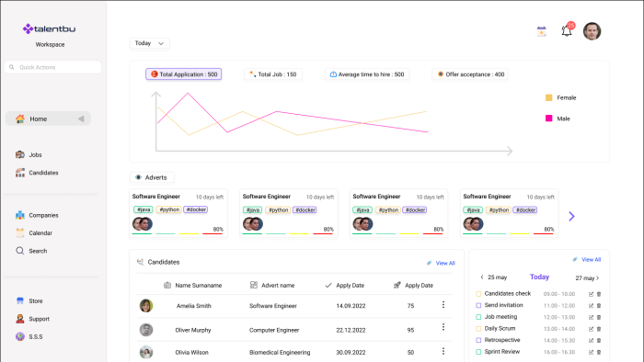Open the calendar icon in the header
The height and width of the screenshot is (362, 644).
tap(542, 31)
